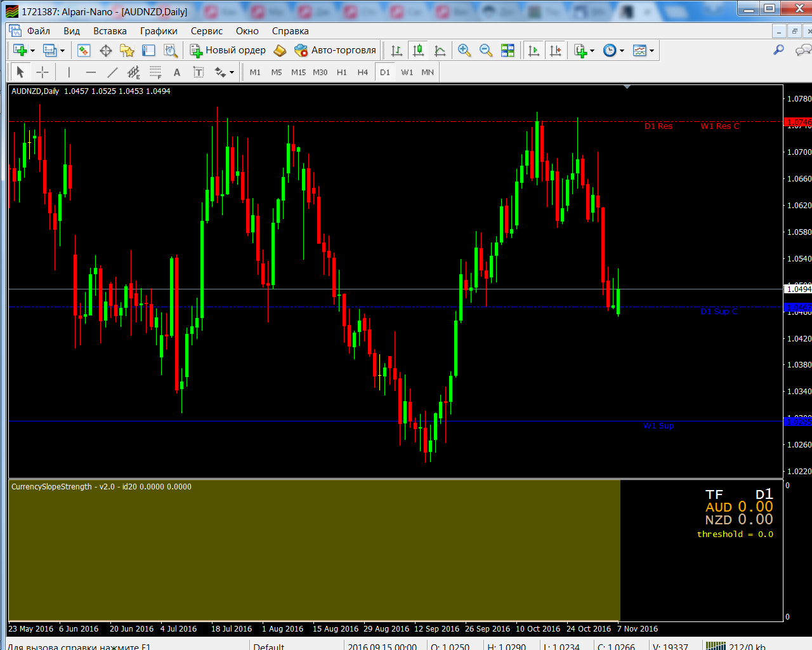Click the chart shift triangle marker

click(627, 87)
